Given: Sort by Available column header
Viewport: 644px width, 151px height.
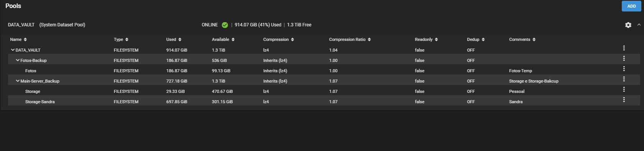Looking at the screenshot, I should click(x=223, y=40).
